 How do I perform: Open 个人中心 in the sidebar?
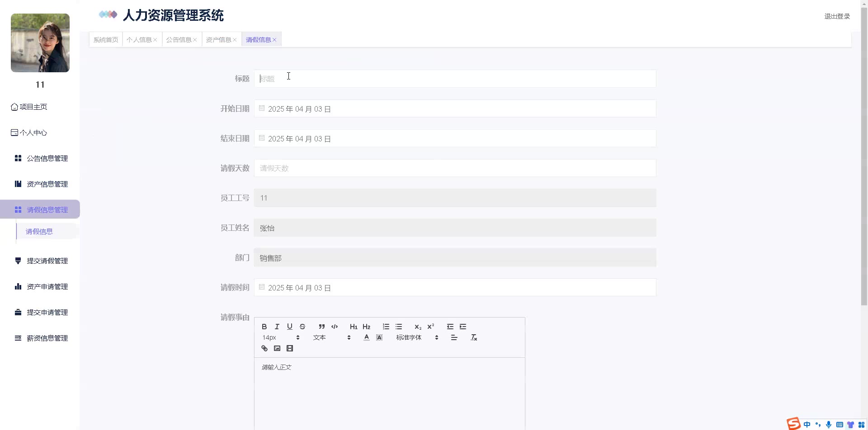29,133
